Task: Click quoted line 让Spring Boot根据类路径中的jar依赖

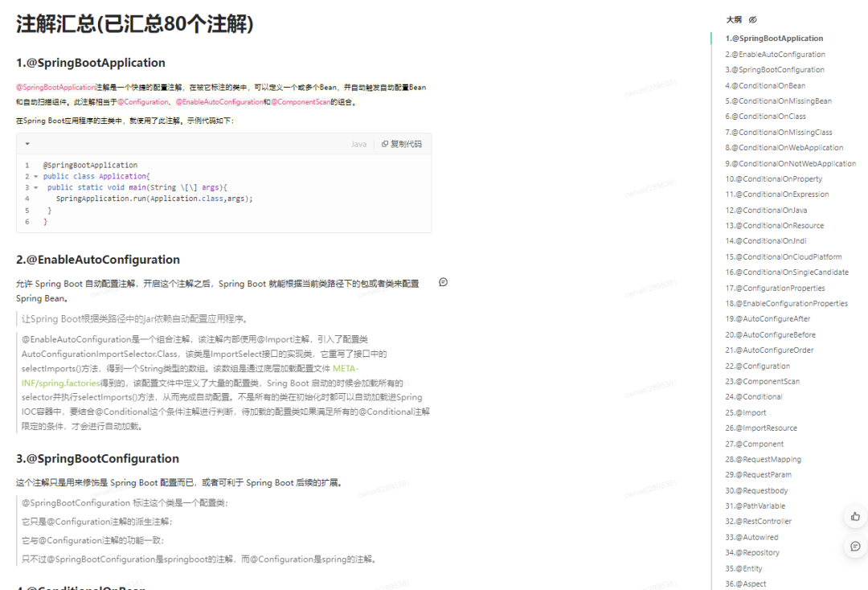Action: [x=134, y=319]
